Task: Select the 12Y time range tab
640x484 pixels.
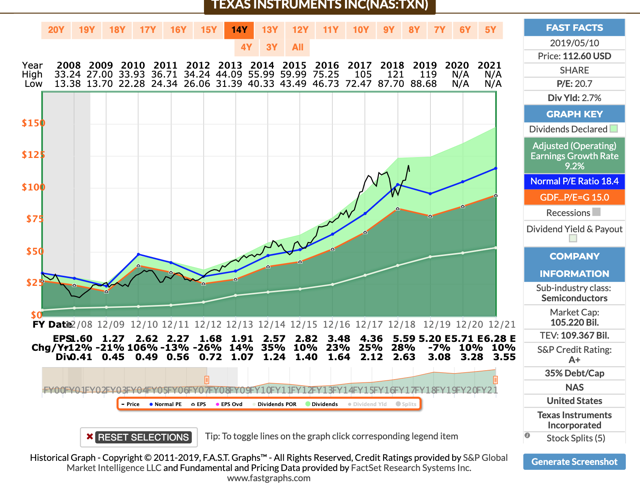Action: click(x=300, y=30)
